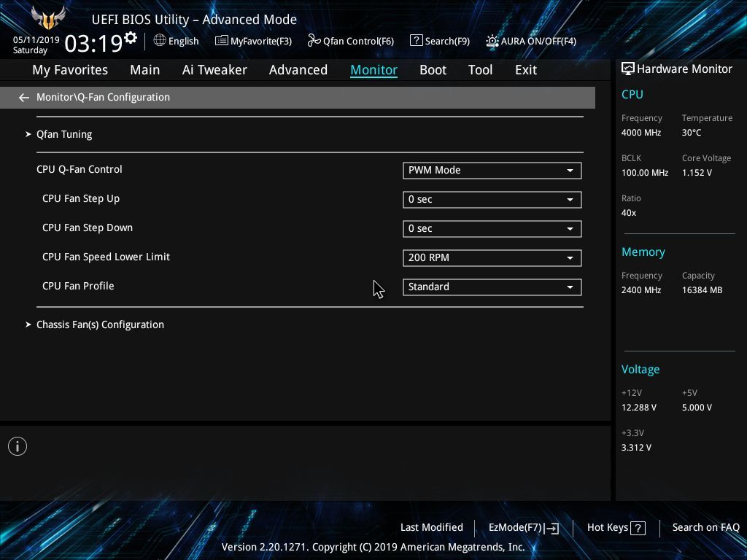Viewport: 747px width, 560px height.
Task: Click Voltage section heading
Action: [x=640, y=370]
